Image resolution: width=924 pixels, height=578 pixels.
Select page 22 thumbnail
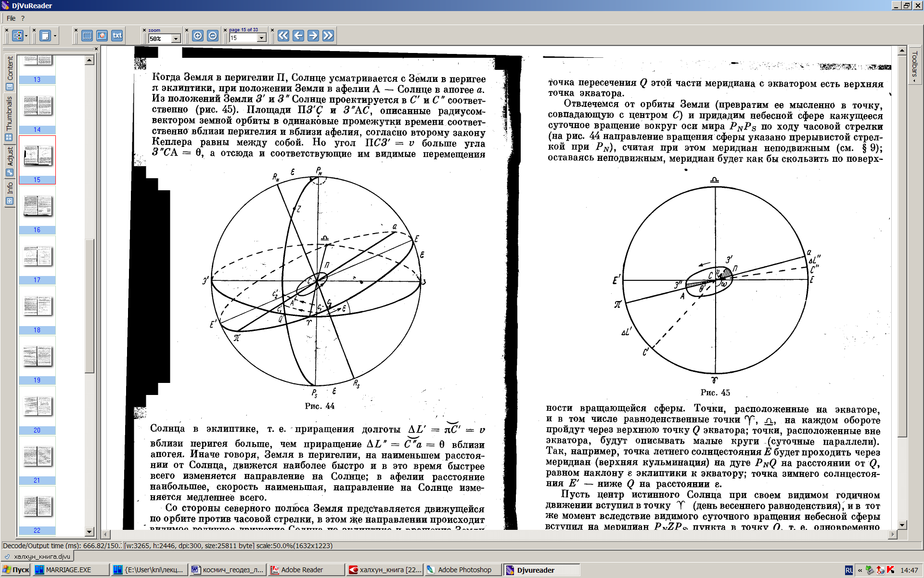37,511
